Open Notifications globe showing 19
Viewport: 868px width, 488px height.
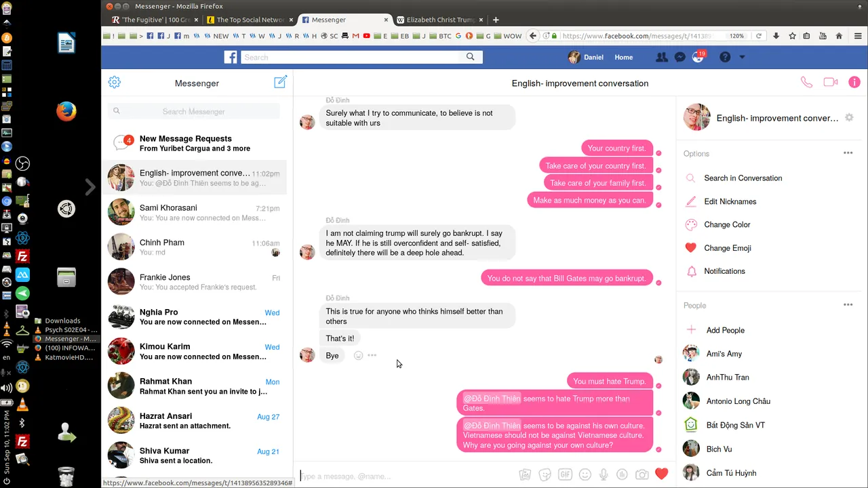click(698, 58)
